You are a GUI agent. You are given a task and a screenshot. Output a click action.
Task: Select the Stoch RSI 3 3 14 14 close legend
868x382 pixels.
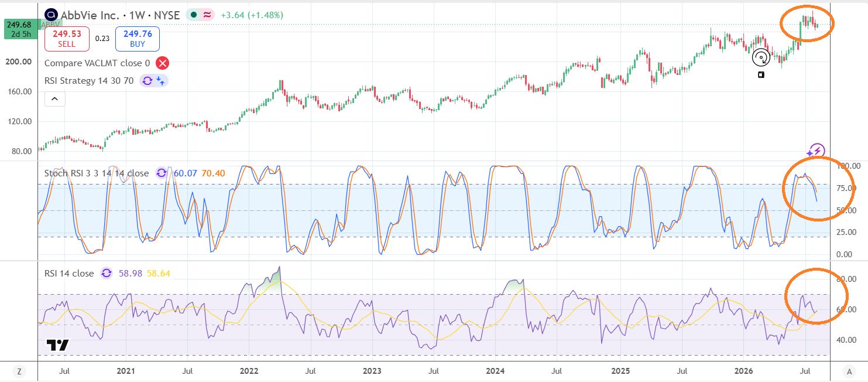pyautogui.click(x=97, y=173)
